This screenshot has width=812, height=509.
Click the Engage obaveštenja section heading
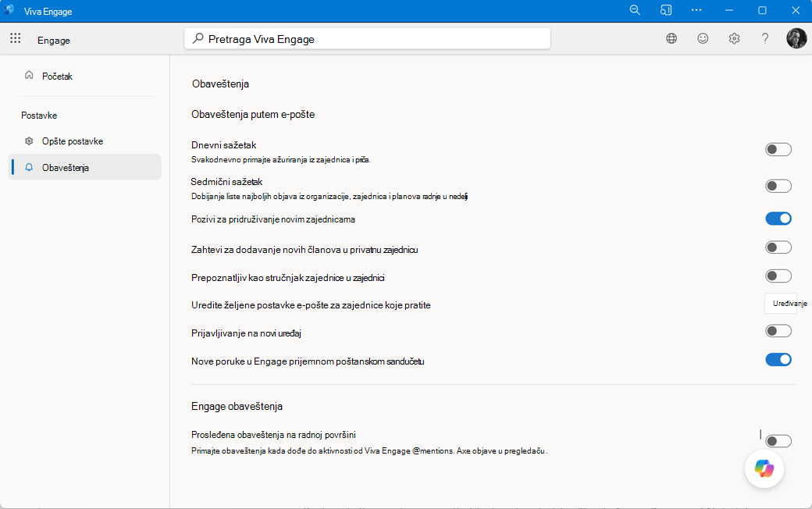(237, 407)
